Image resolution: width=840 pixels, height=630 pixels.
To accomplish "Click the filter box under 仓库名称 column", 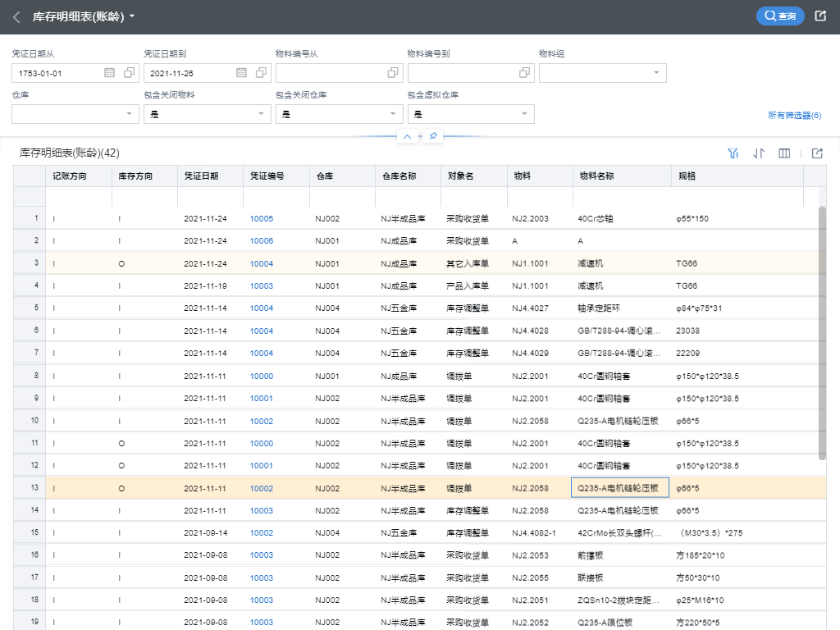I will 409,197.
